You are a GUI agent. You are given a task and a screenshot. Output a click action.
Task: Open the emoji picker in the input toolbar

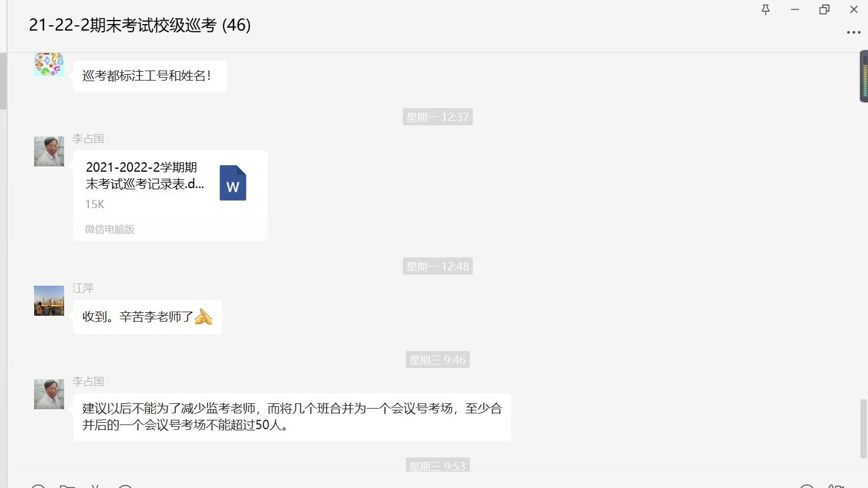38,486
